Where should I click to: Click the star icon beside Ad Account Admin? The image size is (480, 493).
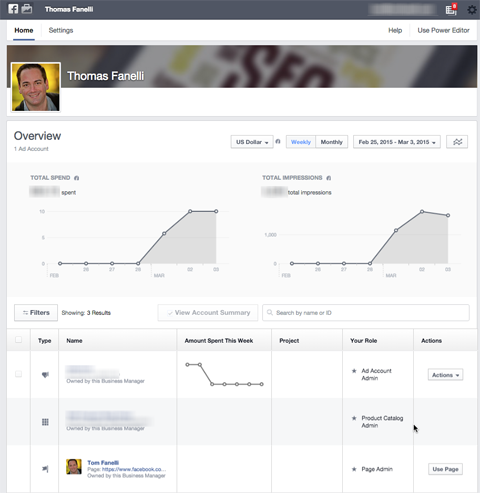point(354,371)
